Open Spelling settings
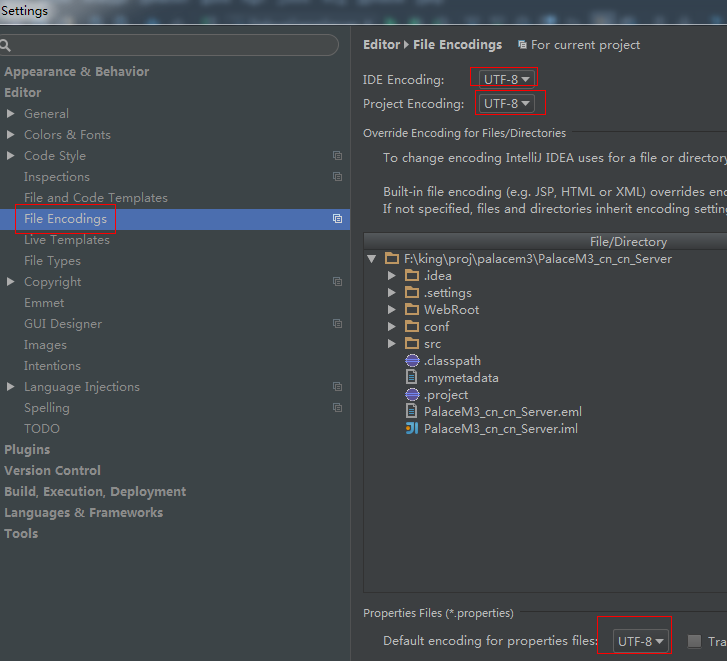 tap(47, 408)
